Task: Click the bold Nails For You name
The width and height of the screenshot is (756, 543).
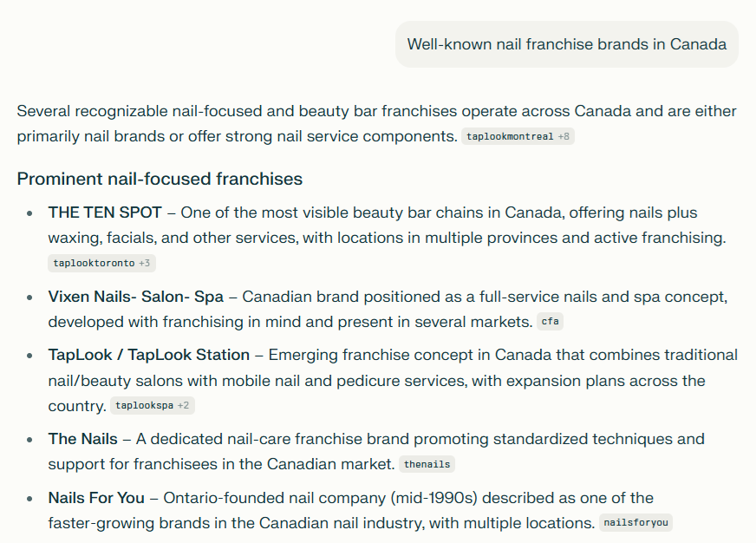Action: (x=96, y=498)
